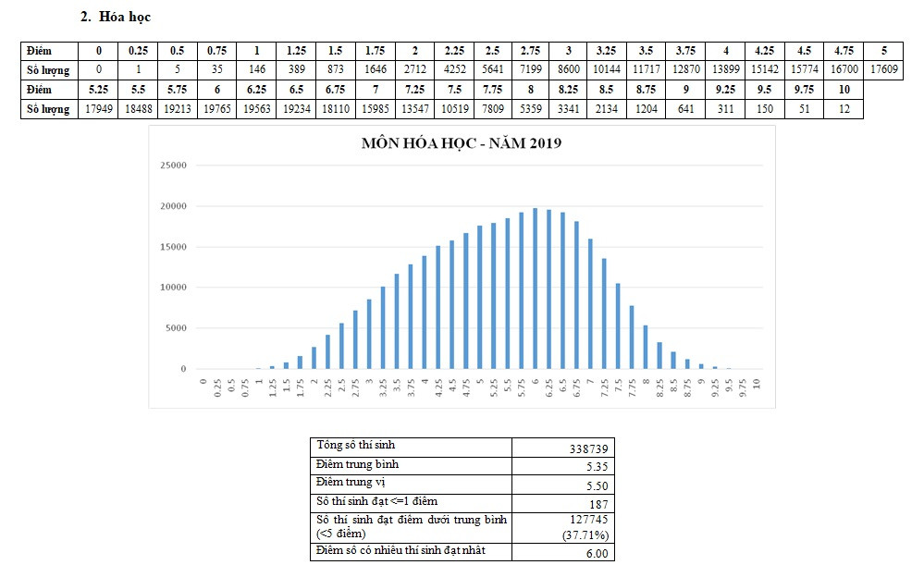The image size is (924, 565).
Task: Select the "Điểm số có nhiều thí sinh đạt nhất" row label
Action: 423,552
